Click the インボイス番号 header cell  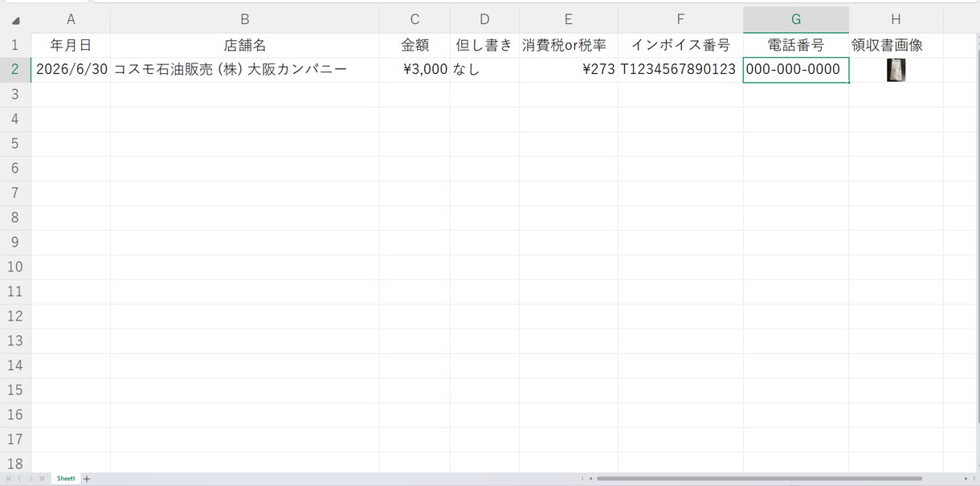[x=680, y=45]
